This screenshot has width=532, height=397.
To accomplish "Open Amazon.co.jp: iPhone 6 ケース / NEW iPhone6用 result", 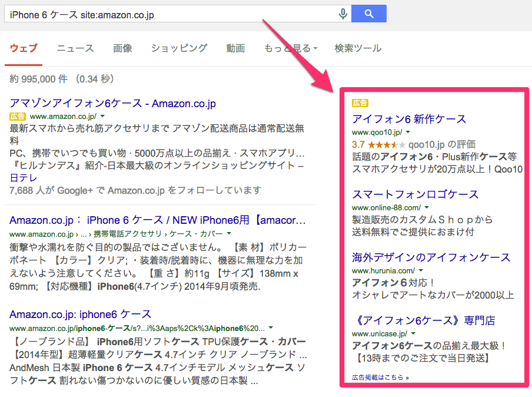I will [158, 220].
